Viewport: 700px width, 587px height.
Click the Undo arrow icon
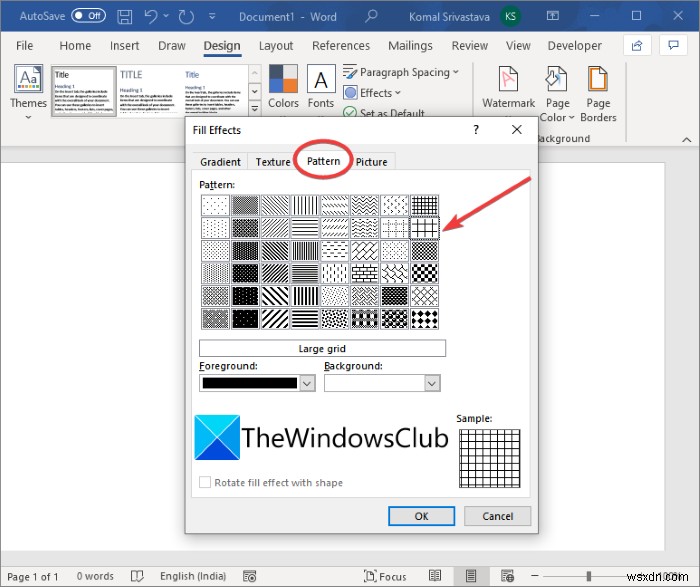point(151,17)
